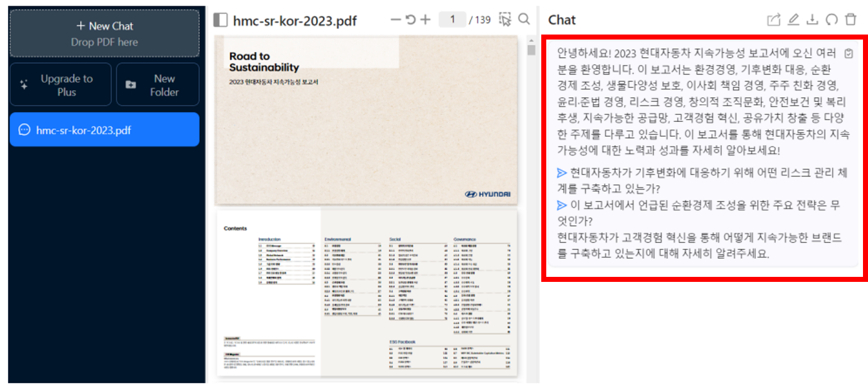Open the hmc-sr-kor-2023.pdf chat in the sidebar

[x=105, y=130]
